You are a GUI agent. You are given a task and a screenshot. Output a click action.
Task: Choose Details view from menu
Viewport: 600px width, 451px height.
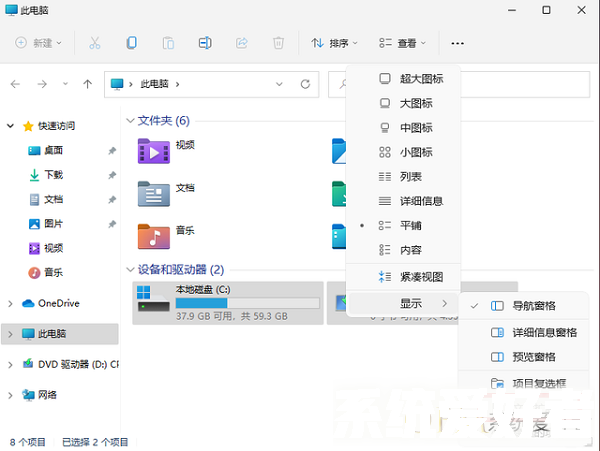[x=420, y=201]
